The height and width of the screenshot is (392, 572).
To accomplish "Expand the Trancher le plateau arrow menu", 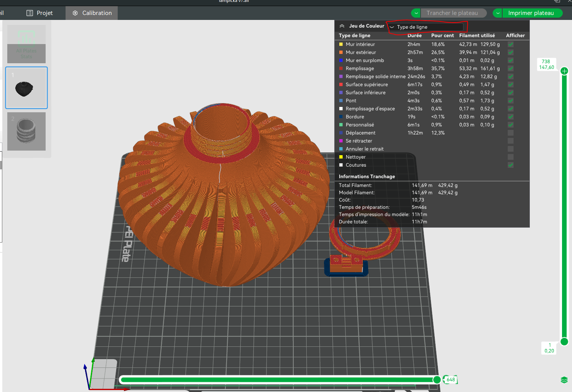I will 416,13.
